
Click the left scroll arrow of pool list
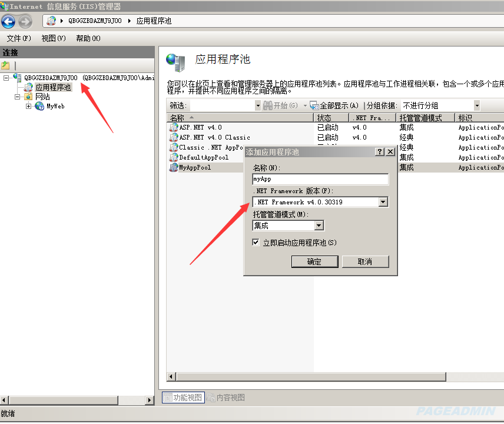[171, 377]
